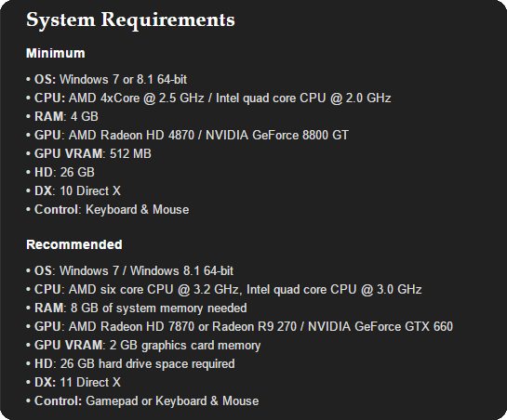Click the recommended OS Windows 7 / Windows 8.1 line
The image size is (507, 420).
point(129,270)
